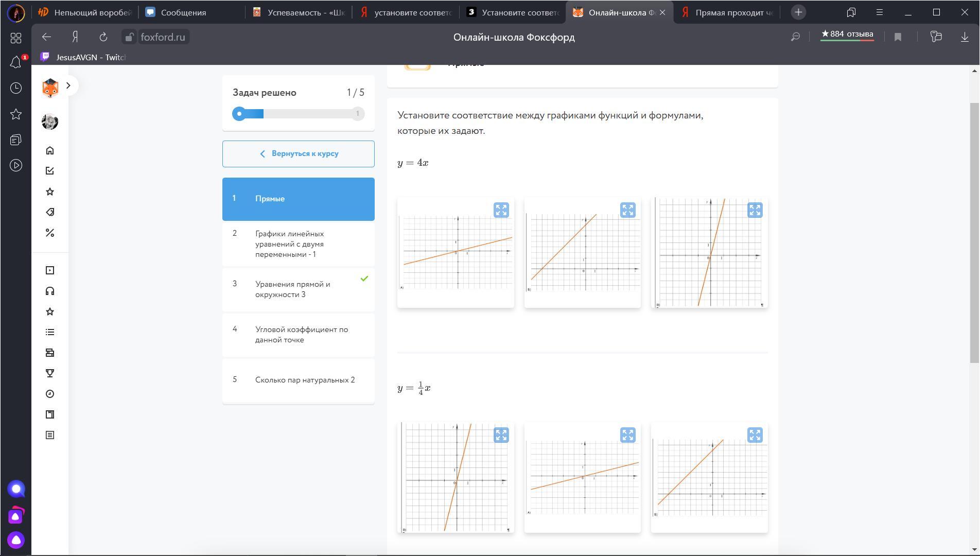
Task: Open the 884 отзыва site reviews
Action: click(x=847, y=35)
